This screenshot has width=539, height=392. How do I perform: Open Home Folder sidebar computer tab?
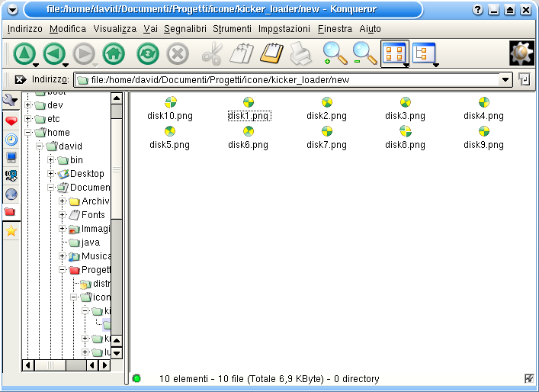click(11, 158)
